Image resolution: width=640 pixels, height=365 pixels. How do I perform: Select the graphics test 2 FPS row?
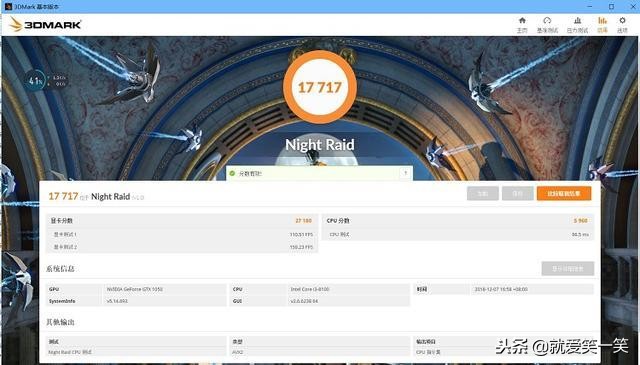pos(182,247)
